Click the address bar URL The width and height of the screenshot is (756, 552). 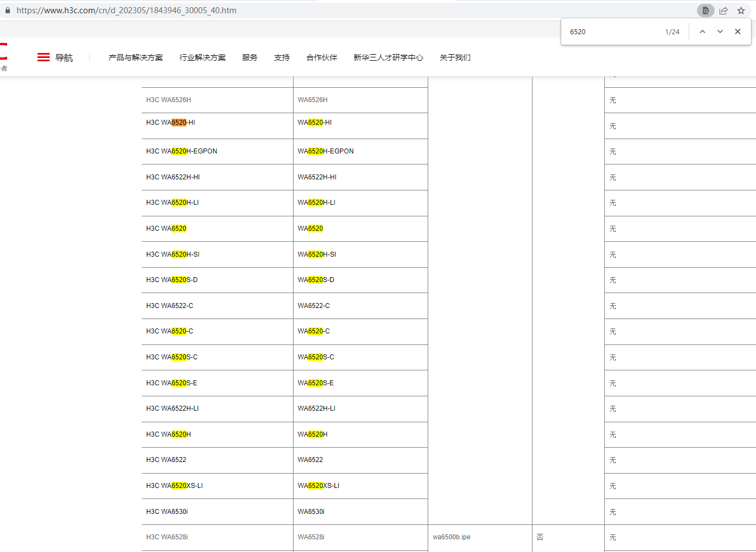126,10
